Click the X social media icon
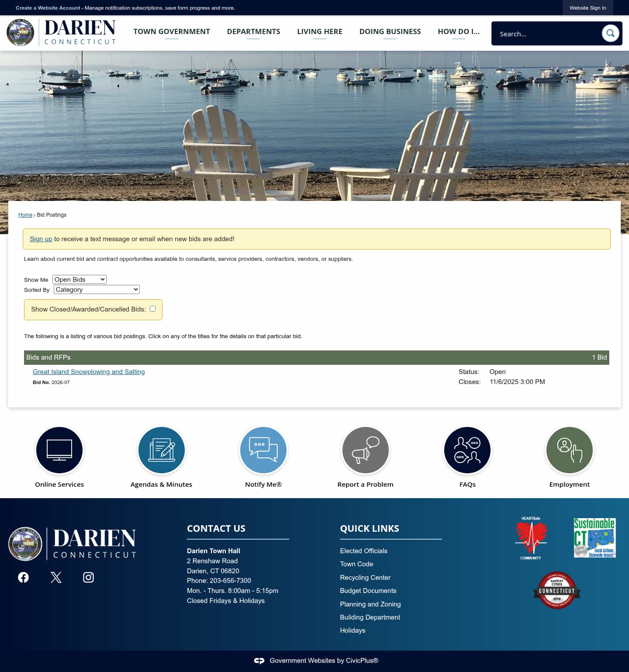Viewport: 629px width, 672px height. tap(55, 577)
